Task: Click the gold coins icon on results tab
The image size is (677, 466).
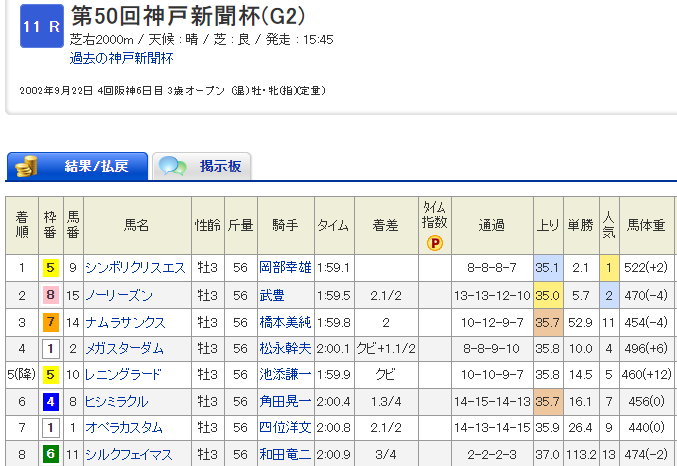Action: (x=26, y=167)
